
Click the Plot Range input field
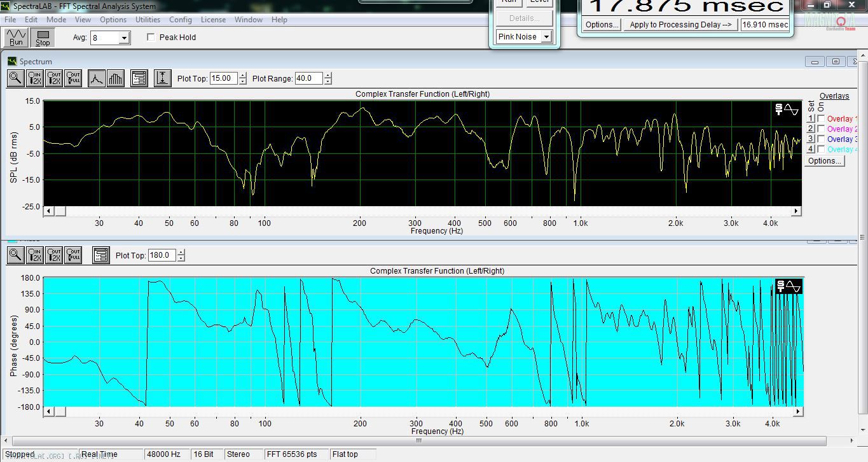[x=309, y=78]
